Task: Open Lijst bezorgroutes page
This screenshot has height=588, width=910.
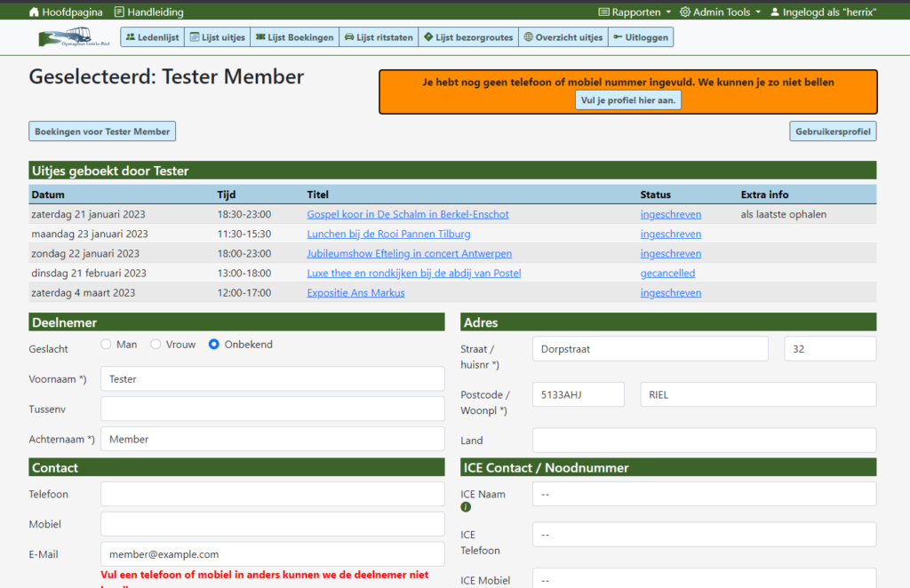Action: click(468, 37)
